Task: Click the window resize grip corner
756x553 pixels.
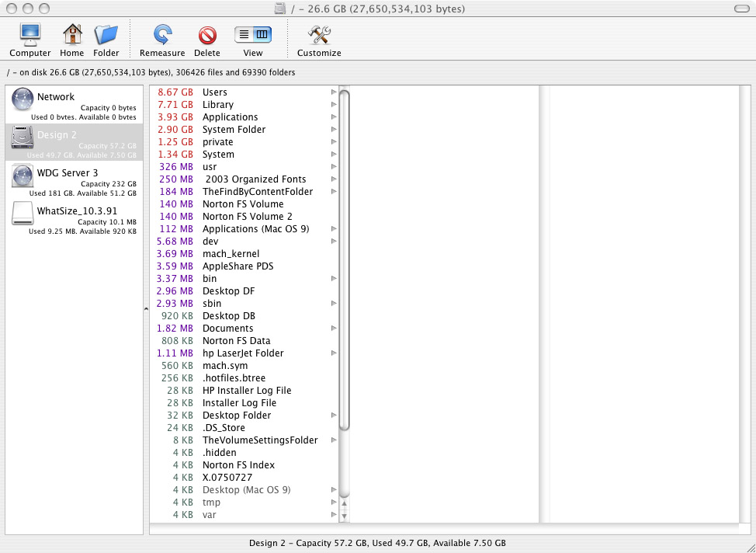Action: (x=751, y=548)
